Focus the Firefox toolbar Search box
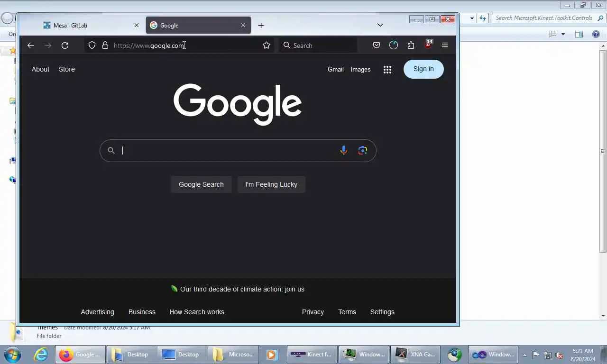This screenshot has height=364, width=607. click(318, 45)
